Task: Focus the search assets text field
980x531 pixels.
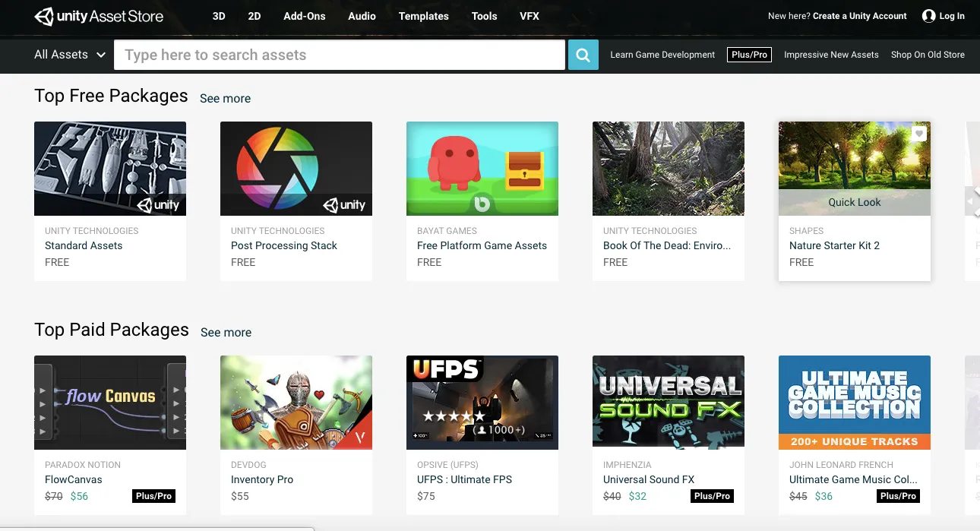Action: coord(340,55)
